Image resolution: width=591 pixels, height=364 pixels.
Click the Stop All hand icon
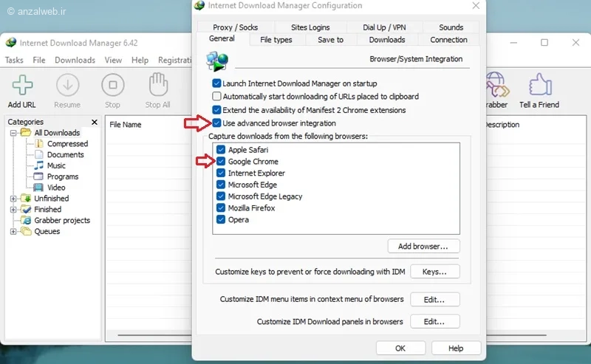coord(158,85)
